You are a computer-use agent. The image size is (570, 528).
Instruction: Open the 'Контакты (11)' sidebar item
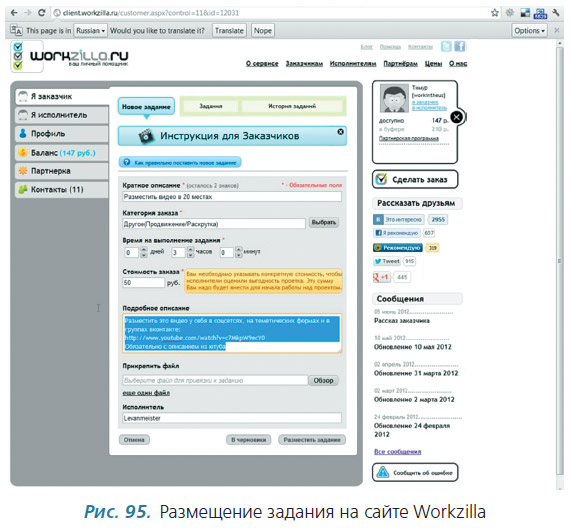[62, 189]
